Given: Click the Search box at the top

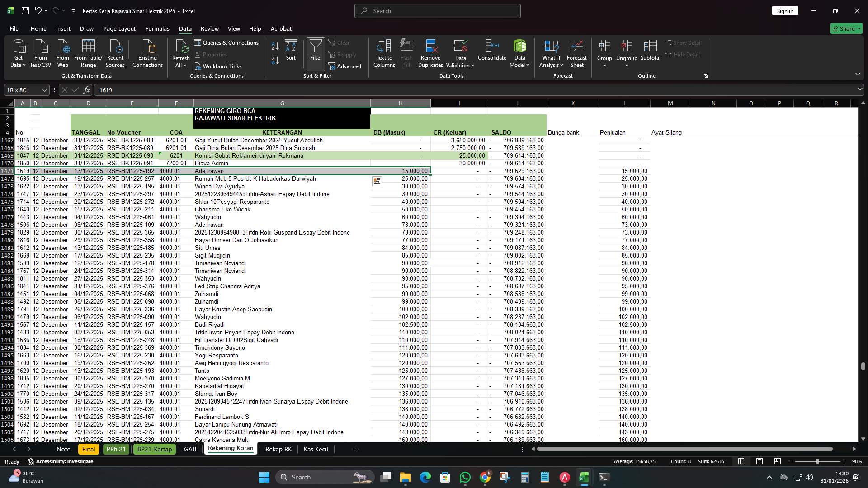Looking at the screenshot, I should coord(437,10).
